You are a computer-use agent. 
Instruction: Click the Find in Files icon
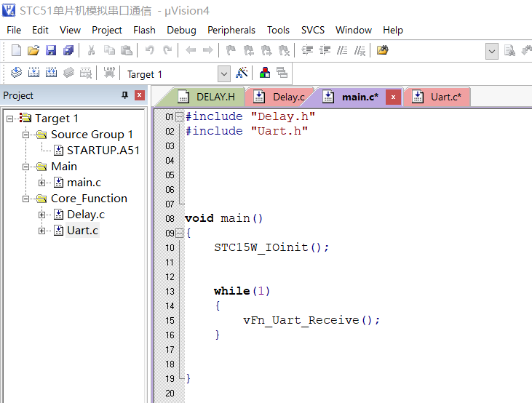[382, 50]
